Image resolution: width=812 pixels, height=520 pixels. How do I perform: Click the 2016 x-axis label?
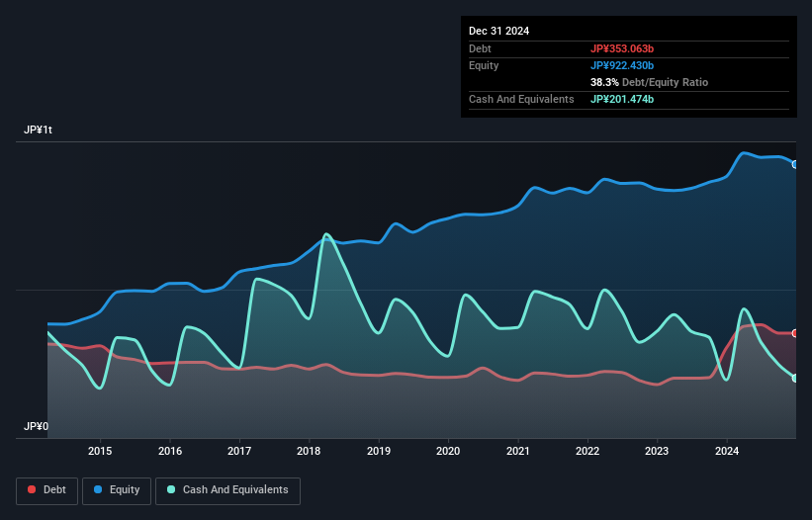(170, 451)
